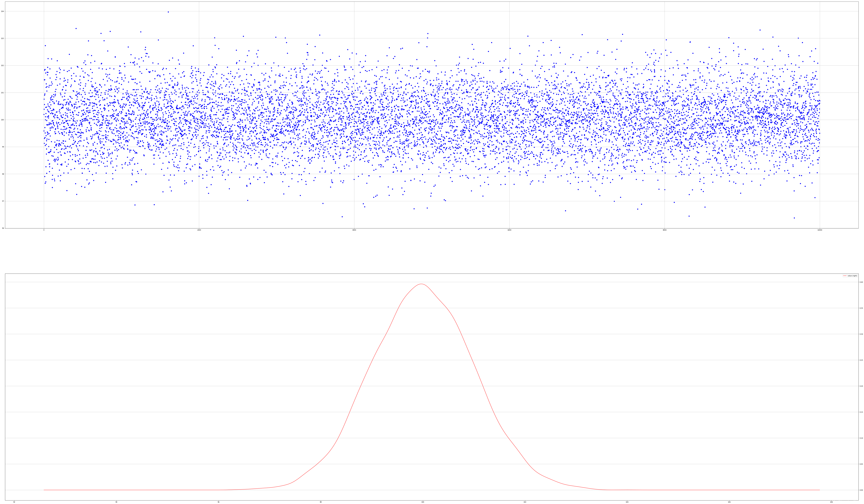Viewport: 864px width, 504px height.
Task: Click the 106 tick on the density plot's x-axis
Action: pyautogui.click(x=729, y=502)
